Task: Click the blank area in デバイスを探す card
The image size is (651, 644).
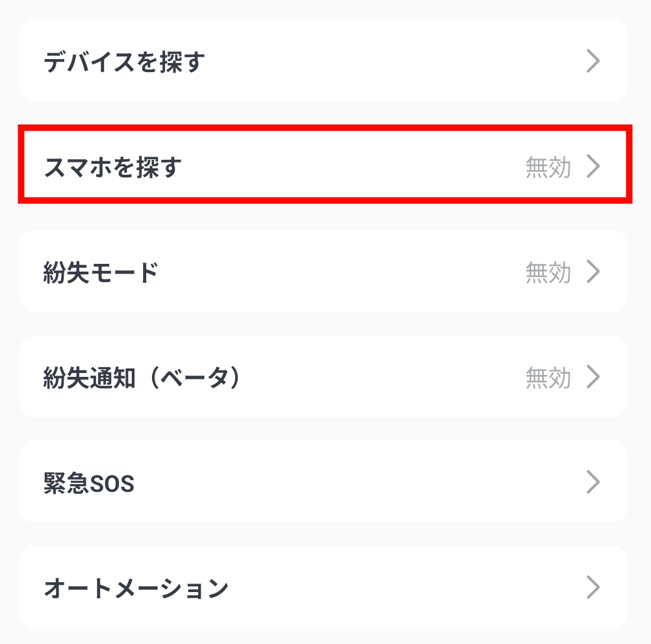Action: (390, 62)
